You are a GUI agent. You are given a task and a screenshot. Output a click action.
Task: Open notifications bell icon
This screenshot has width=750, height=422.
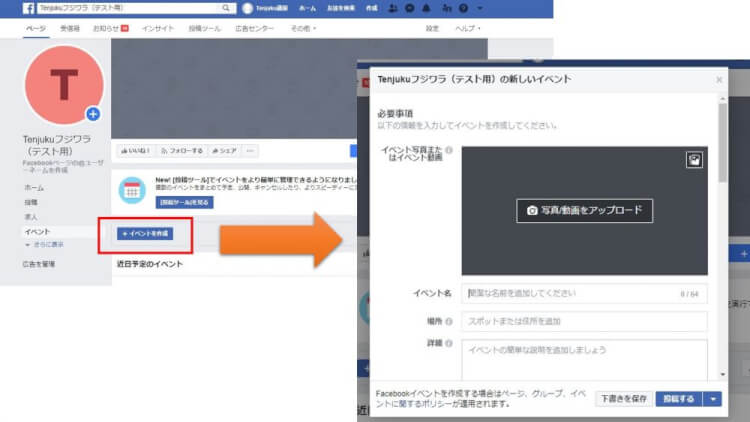[426, 8]
